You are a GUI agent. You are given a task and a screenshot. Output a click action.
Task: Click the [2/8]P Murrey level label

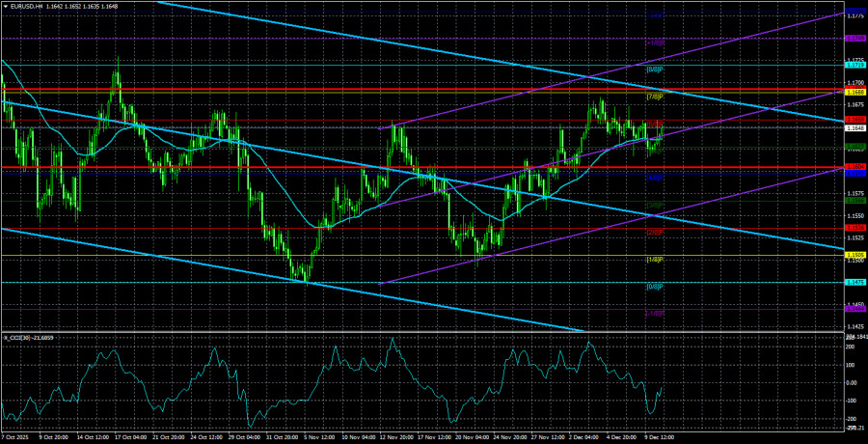pyautogui.click(x=655, y=233)
